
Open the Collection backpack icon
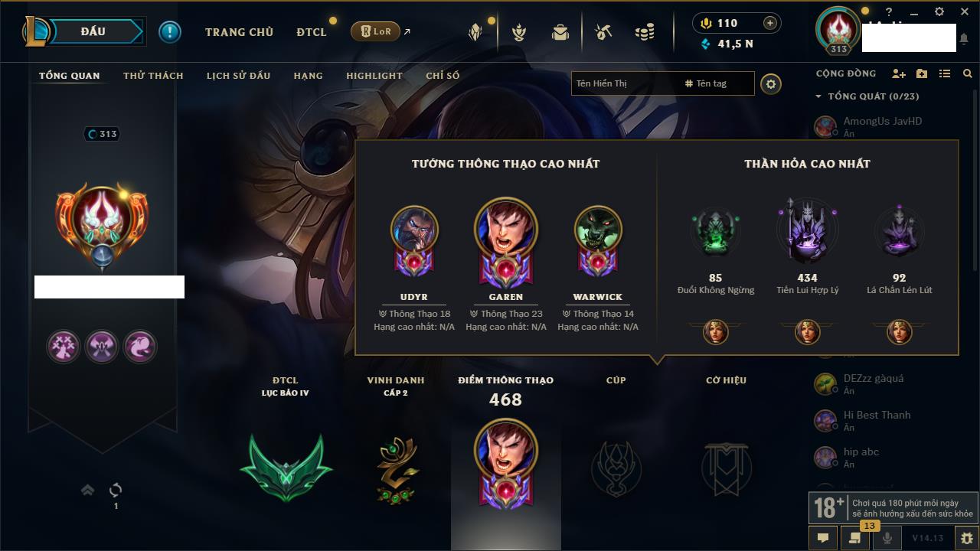560,32
